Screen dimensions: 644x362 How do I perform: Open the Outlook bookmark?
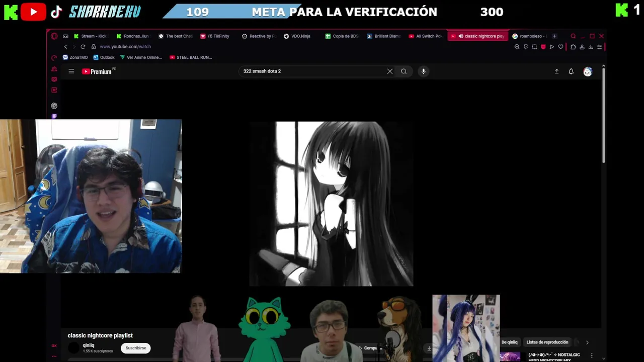[x=104, y=57]
